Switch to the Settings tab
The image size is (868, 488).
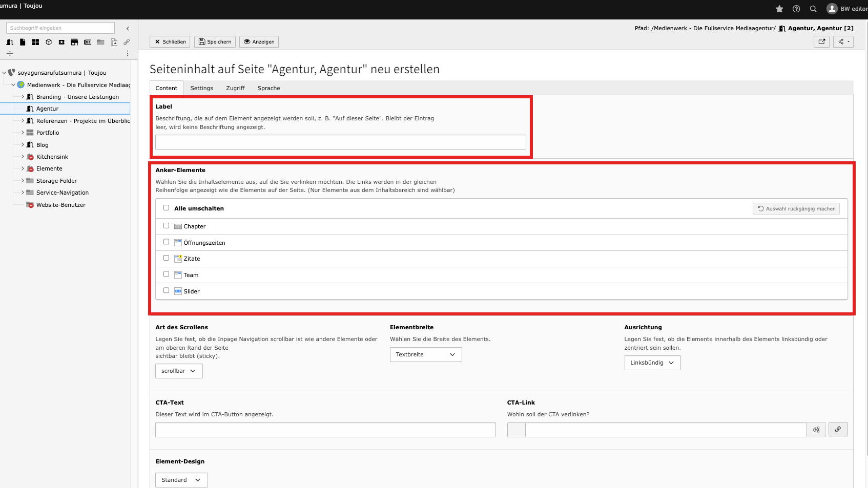(x=201, y=88)
